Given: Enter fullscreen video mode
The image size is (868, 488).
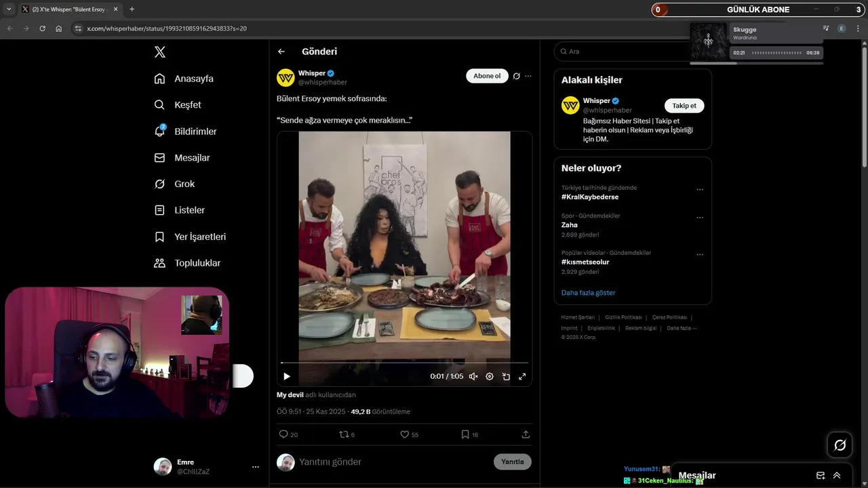Looking at the screenshot, I should 522,376.
